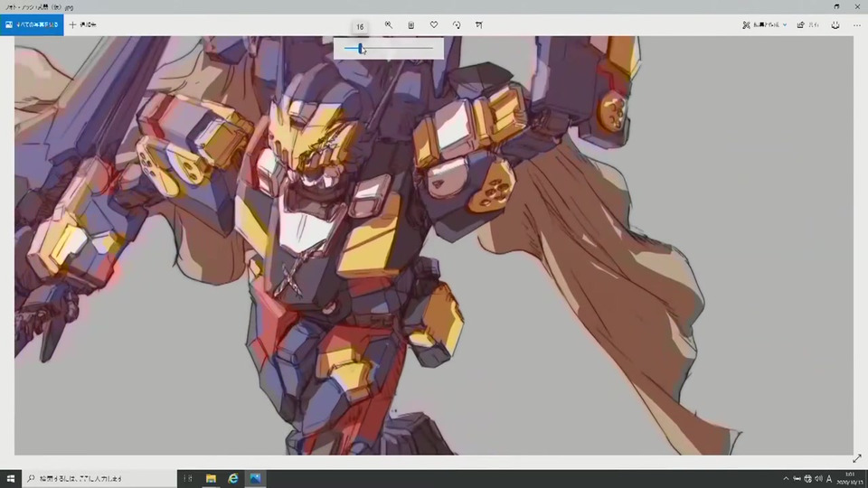Open the more options ellipsis menu

[856, 25]
